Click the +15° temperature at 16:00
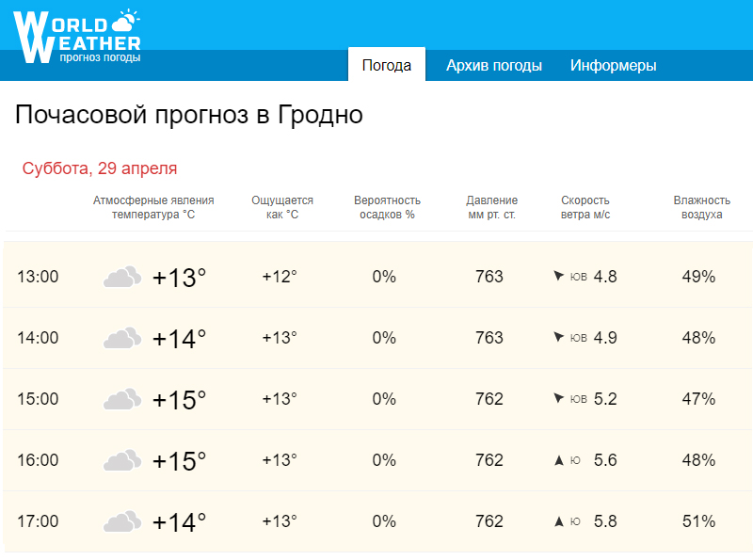 pyautogui.click(x=179, y=461)
